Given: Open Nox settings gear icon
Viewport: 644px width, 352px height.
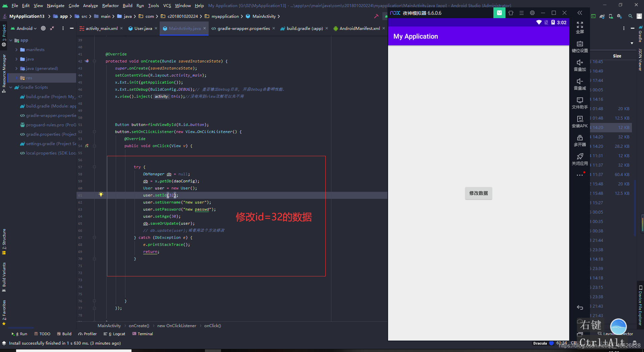Looking at the screenshot, I should 532,13.
